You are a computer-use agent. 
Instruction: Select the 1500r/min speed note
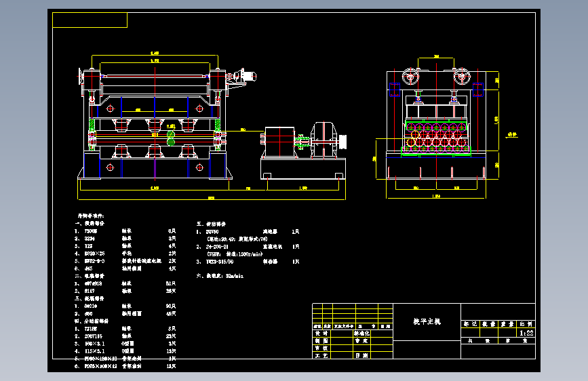(x=235, y=254)
